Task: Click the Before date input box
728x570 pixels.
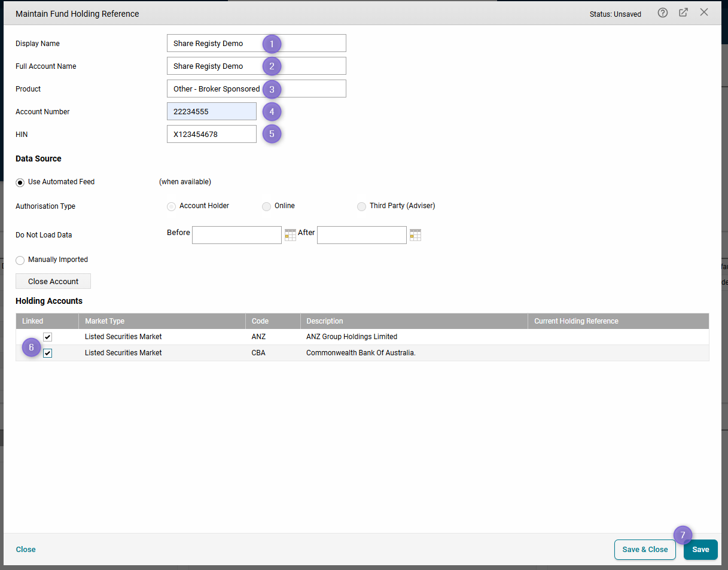Action: (x=236, y=234)
